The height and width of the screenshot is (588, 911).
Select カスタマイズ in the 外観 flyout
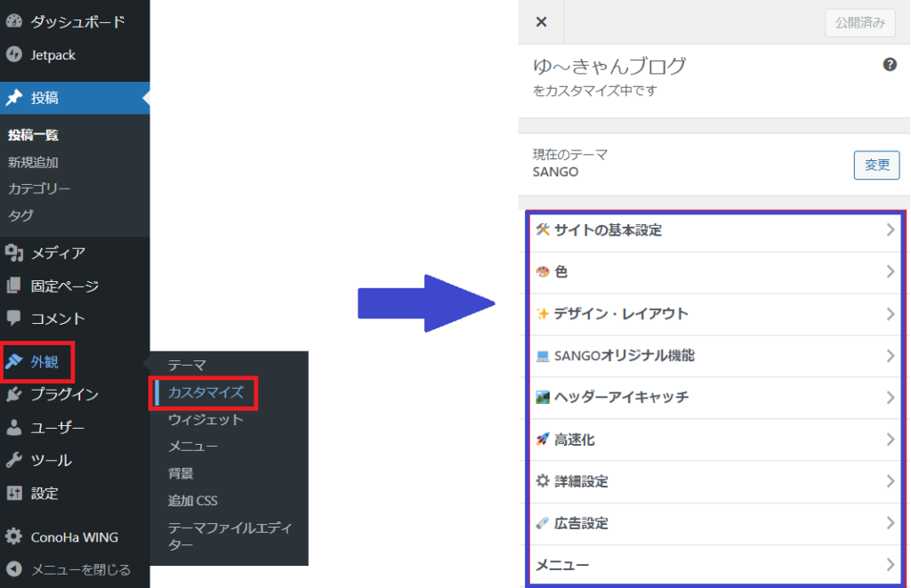[206, 392]
